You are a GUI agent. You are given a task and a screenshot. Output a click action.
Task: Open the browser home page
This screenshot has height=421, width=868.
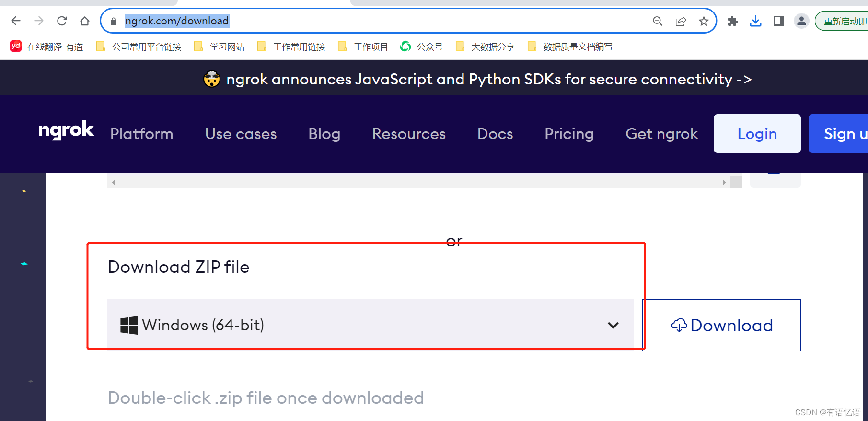85,21
